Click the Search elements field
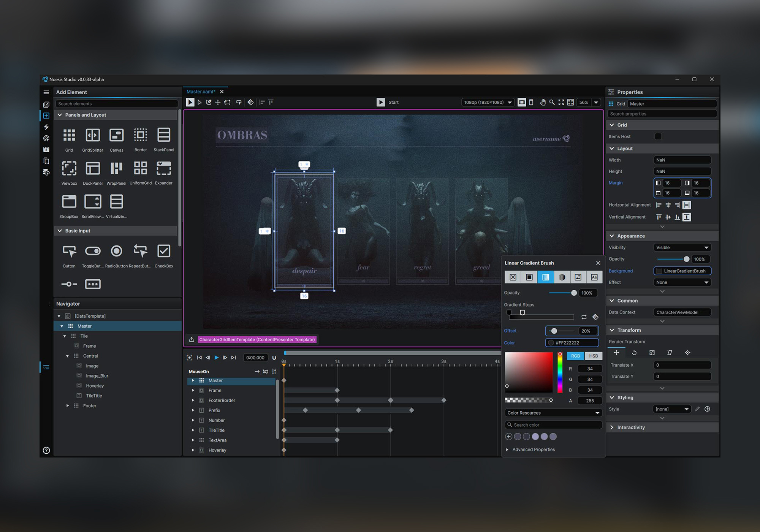 116,104
